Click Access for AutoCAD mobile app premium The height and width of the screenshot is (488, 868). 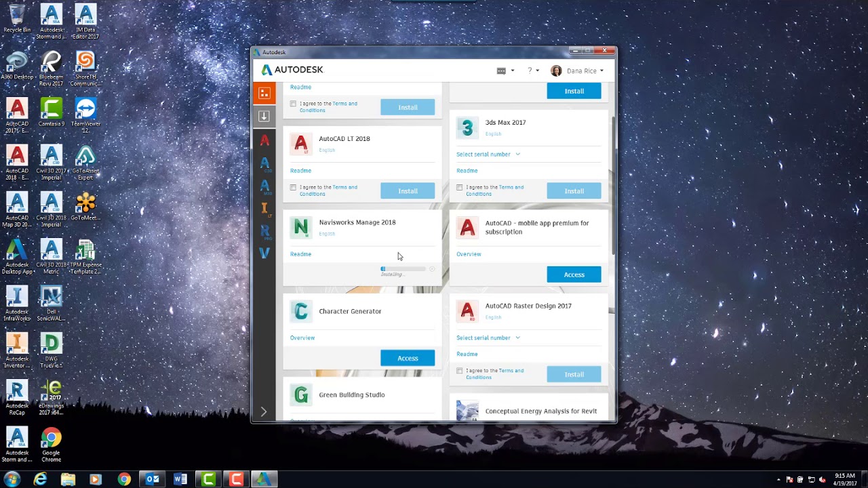[x=574, y=274]
